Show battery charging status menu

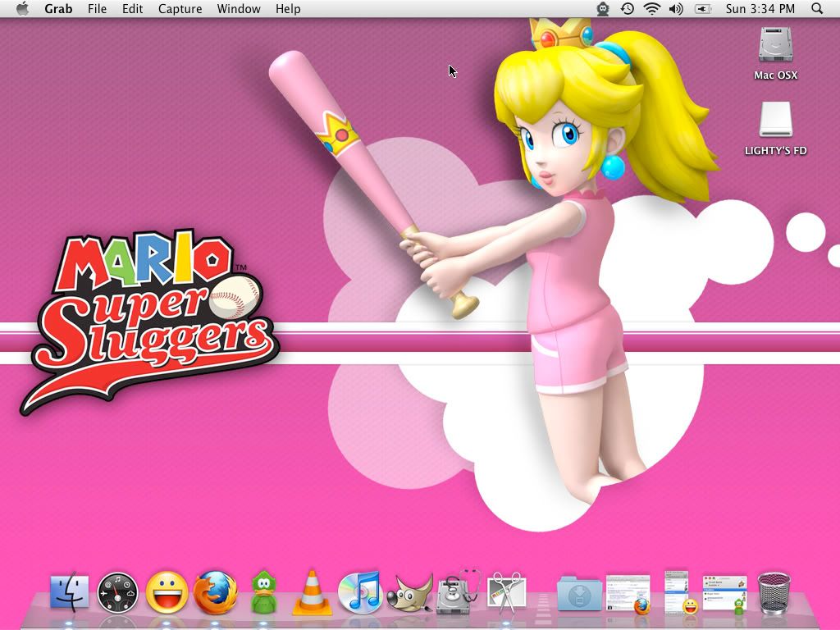click(x=703, y=8)
